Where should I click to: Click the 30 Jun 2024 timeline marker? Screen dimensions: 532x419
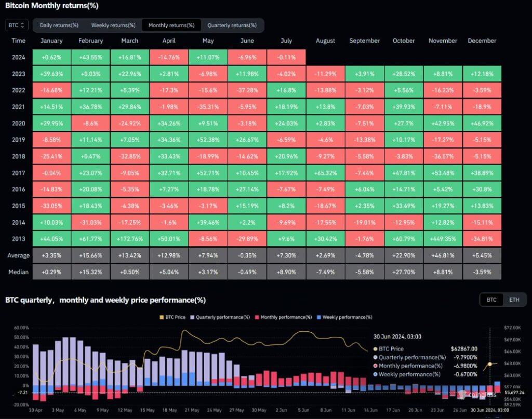[489, 410]
